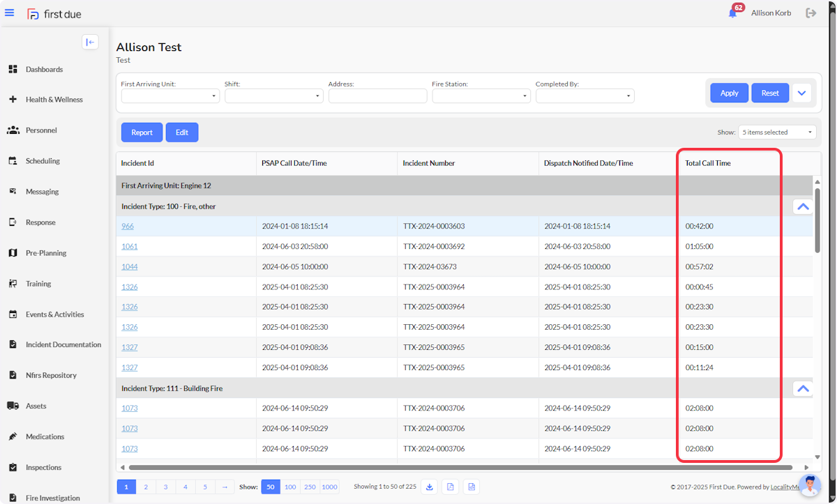
Task: Click the download export icon
Action: coord(430,487)
